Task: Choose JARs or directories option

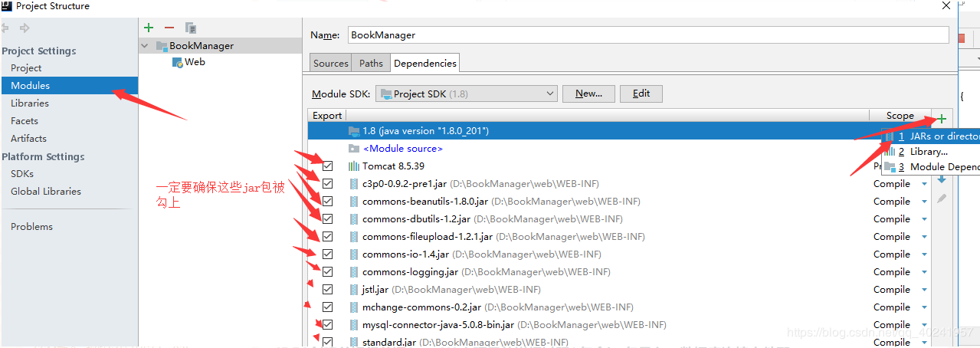Action: (932, 136)
